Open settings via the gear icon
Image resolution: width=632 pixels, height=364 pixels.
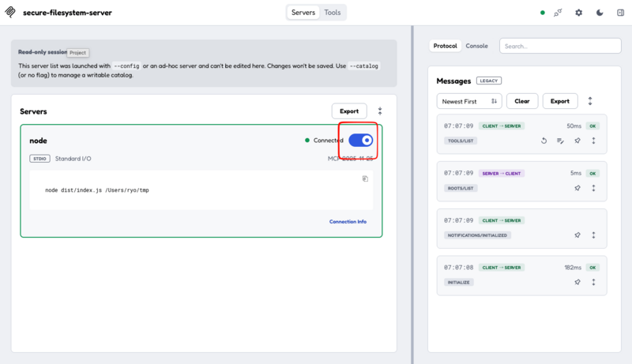click(579, 13)
